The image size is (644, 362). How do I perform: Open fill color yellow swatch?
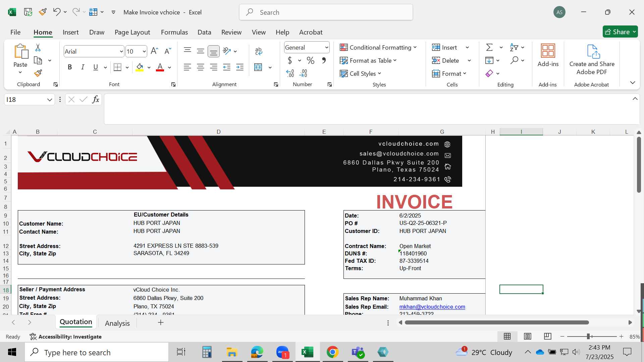coord(140,67)
